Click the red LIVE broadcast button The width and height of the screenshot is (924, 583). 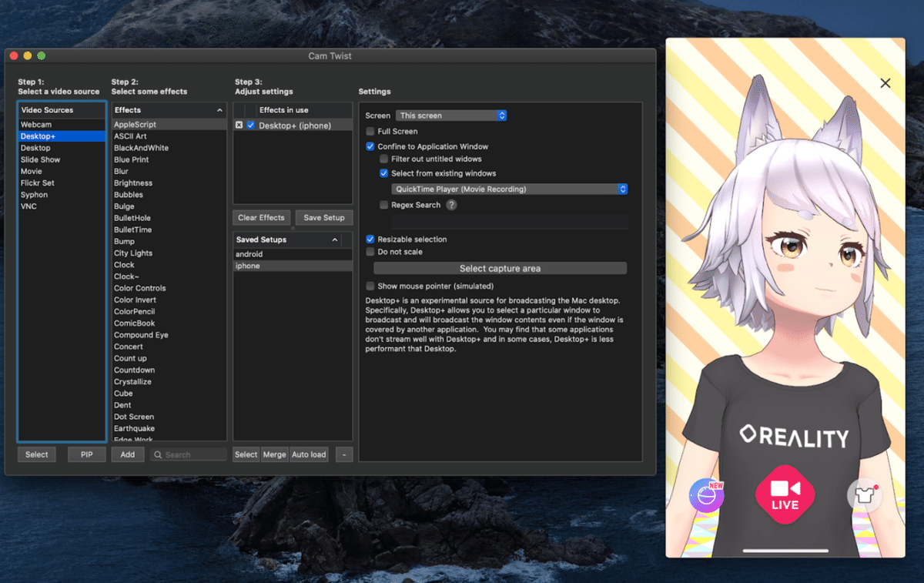(785, 494)
